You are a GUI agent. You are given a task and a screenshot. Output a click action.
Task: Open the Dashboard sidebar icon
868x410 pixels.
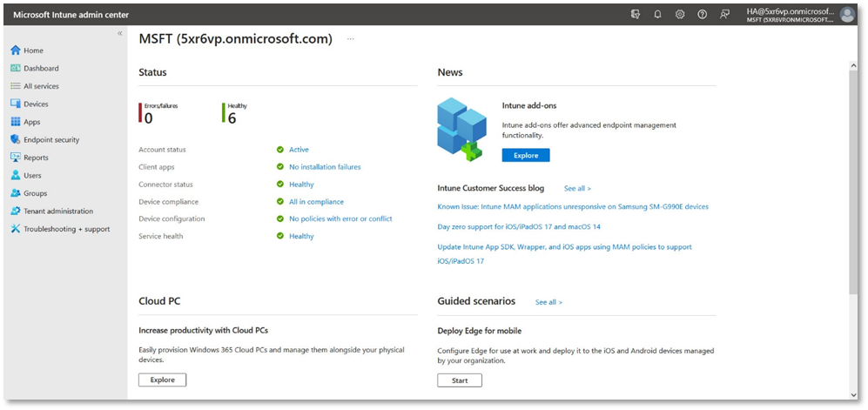[16, 68]
